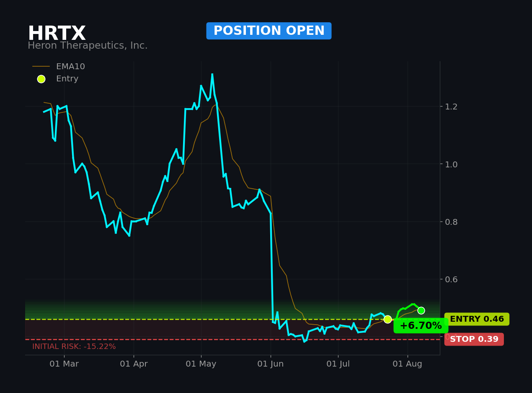Click the 0.6 price axis label
Viewport: 532px width, 393px height.
point(451,279)
